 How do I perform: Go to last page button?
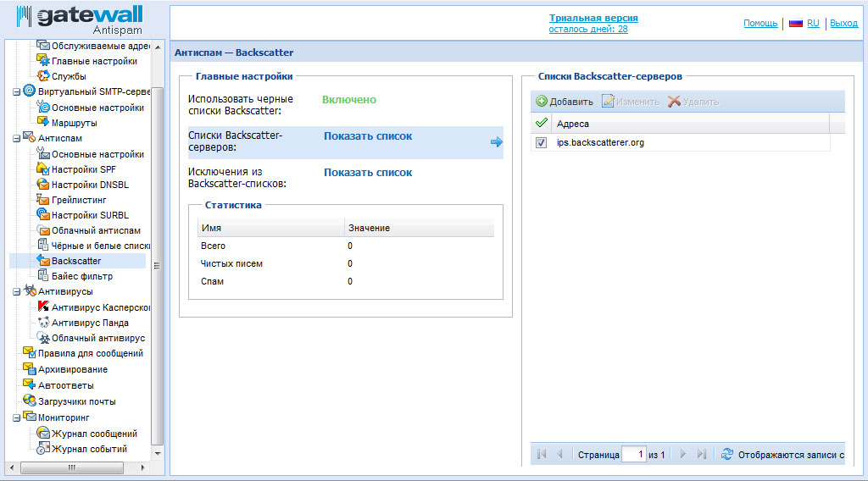(701, 454)
